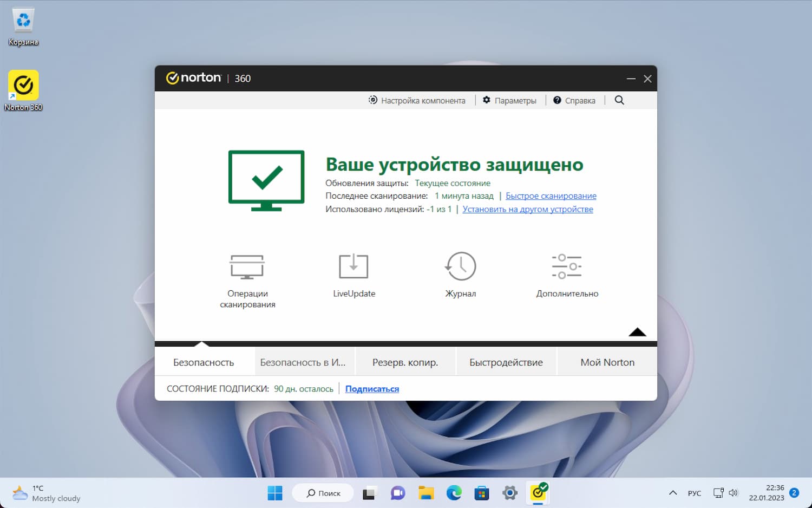
Task: Select Установить на другом устройстве
Action: [x=528, y=209]
